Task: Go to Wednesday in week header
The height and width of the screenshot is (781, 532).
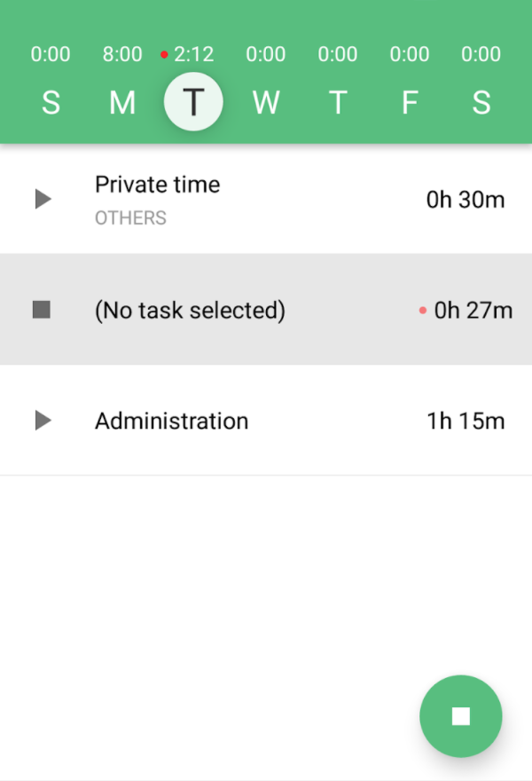Action: pyautogui.click(x=266, y=103)
